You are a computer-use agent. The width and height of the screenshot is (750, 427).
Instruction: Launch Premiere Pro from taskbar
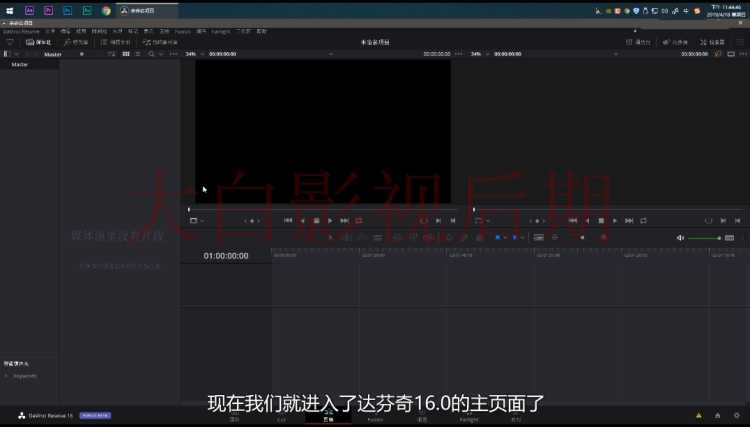48,11
